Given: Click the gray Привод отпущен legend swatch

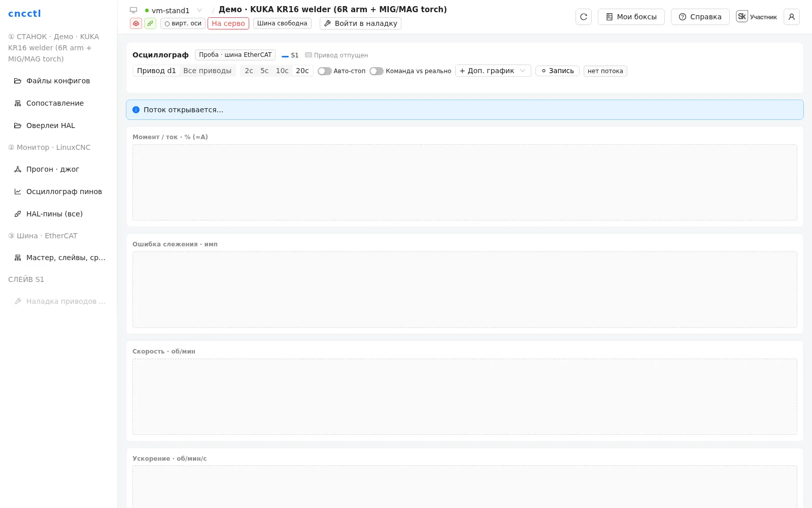Looking at the screenshot, I should coord(309,55).
